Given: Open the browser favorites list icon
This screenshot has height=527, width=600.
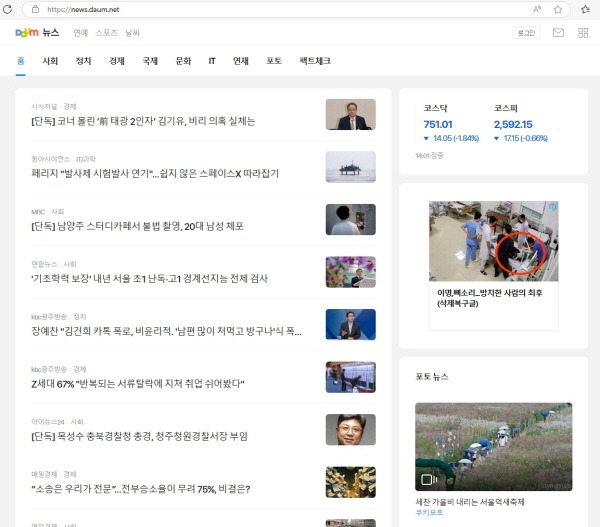Looking at the screenshot, I should click(585, 9).
